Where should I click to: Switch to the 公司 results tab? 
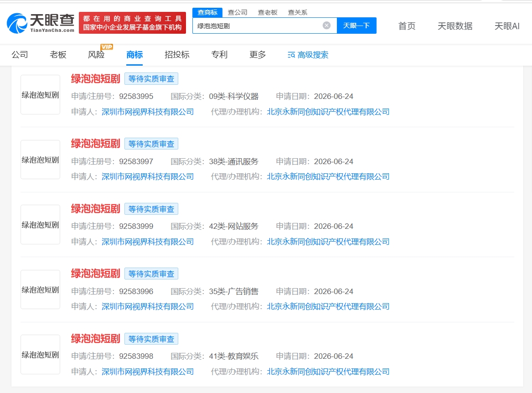pyautogui.click(x=20, y=55)
